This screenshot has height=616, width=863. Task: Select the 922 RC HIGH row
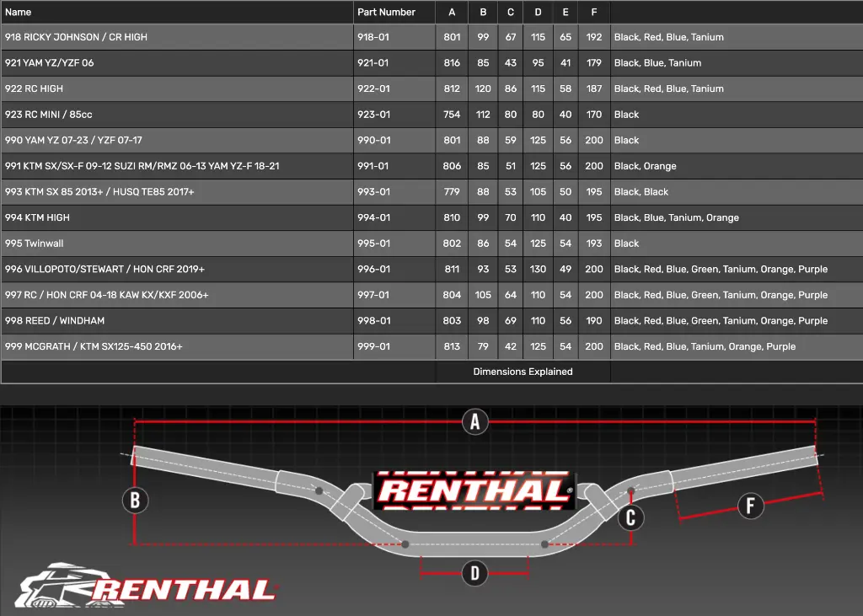coord(431,88)
